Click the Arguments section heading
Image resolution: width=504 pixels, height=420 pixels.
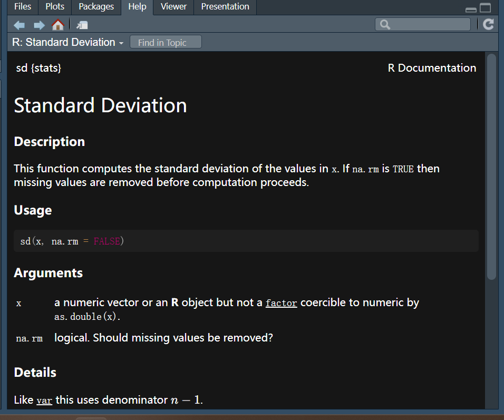48,273
